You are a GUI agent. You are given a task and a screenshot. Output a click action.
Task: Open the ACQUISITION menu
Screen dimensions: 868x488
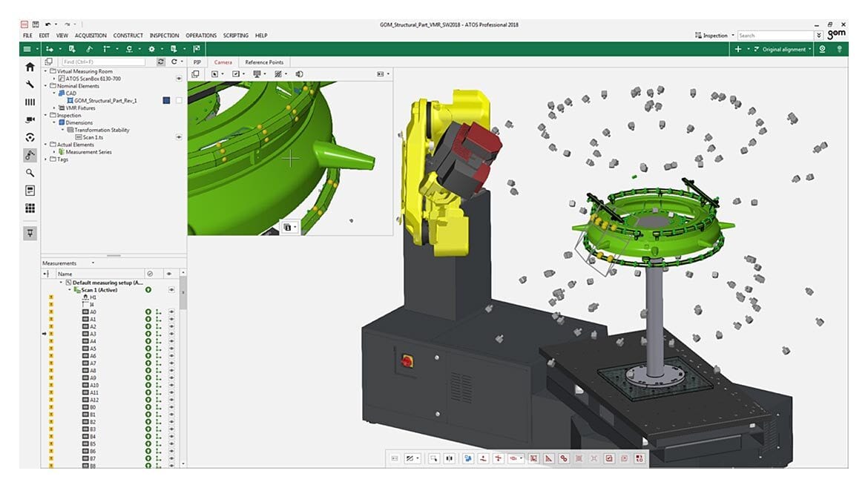[91, 36]
